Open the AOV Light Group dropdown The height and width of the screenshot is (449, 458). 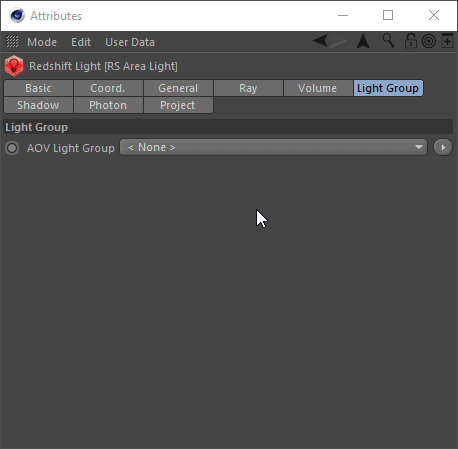(x=273, y=147)
